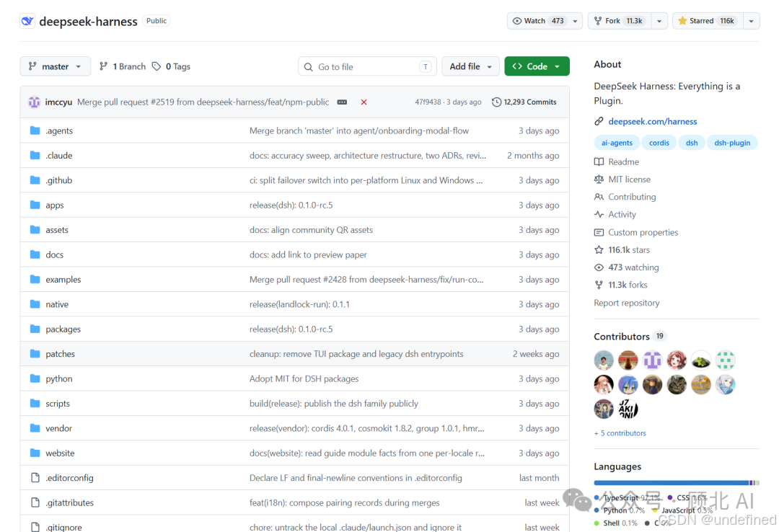This screenshot has height=532, width=779.
Task: Click the + 5 contributors link
Action: [x=620, y=433]
